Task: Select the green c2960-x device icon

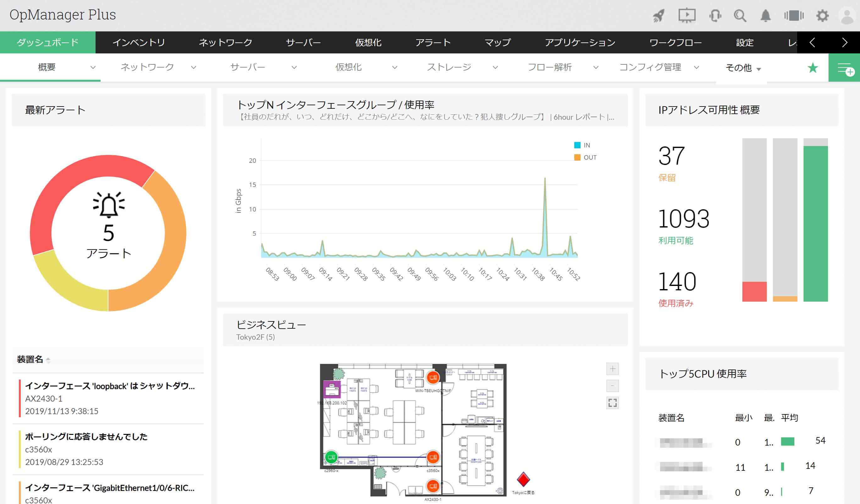Action: tap(331, 457)
